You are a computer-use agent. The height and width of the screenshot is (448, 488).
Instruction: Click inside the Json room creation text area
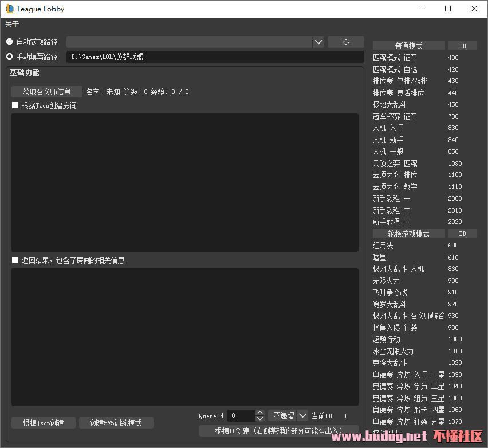click(x=185, y=182)
